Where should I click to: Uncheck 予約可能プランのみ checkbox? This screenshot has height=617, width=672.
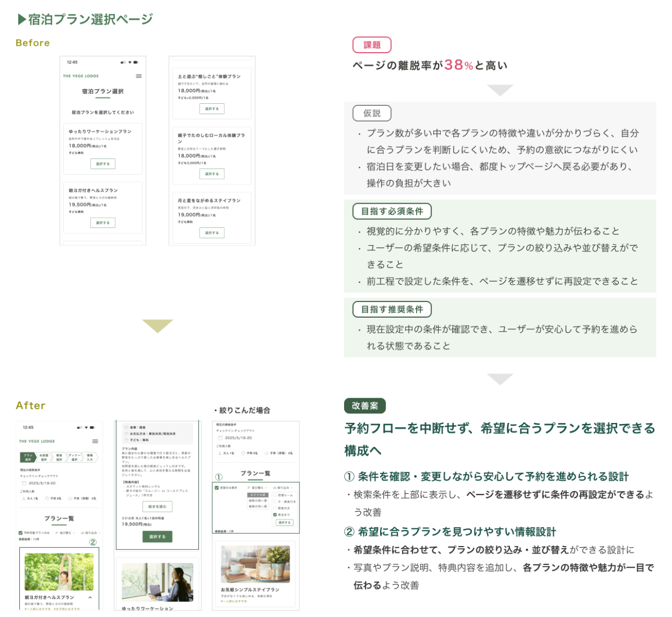(x=20, y=533)
